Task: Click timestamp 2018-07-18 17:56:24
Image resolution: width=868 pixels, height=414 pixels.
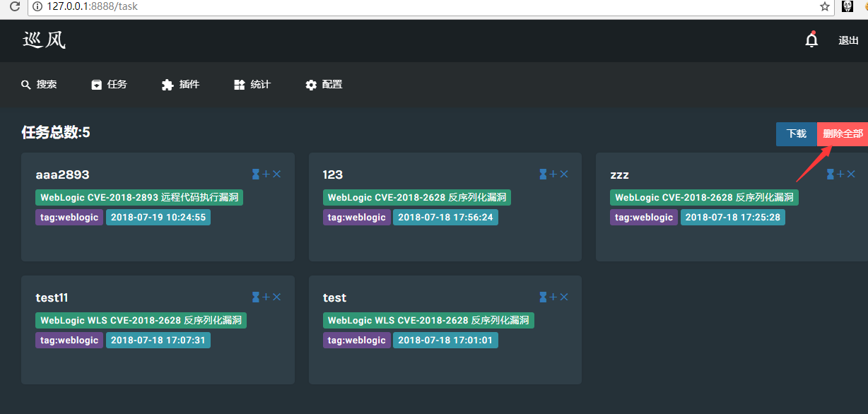Action: (x=445, y=217)
